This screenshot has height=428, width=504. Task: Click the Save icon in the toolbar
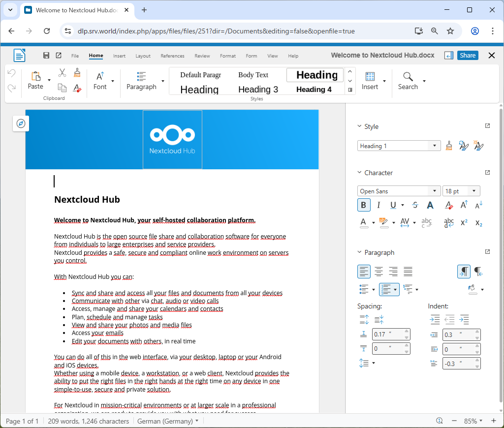[x=46, y=56]
